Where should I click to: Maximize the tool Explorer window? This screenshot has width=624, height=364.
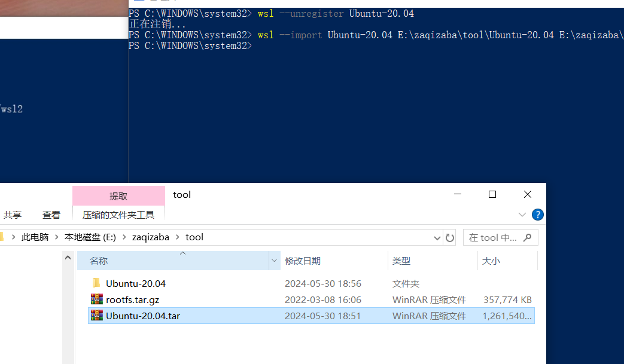click(x=492, y=194)
